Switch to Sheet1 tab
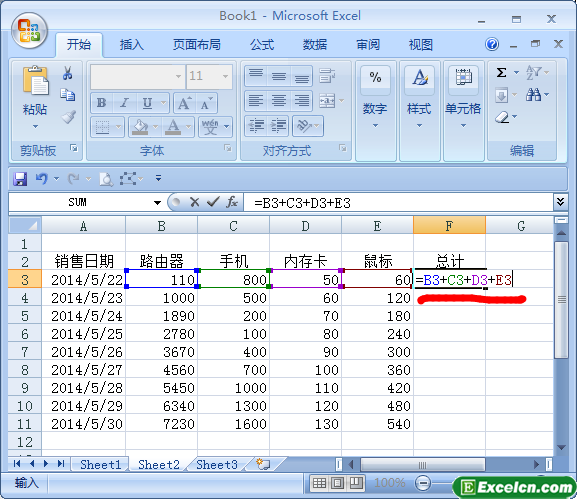Viewport: 577px width, 499px height. 100,465
